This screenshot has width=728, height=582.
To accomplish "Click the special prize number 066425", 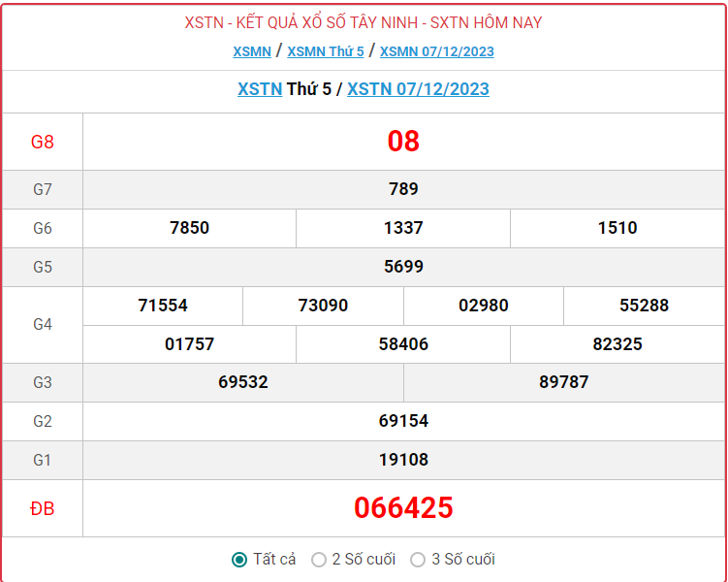I will pos(403,507).
